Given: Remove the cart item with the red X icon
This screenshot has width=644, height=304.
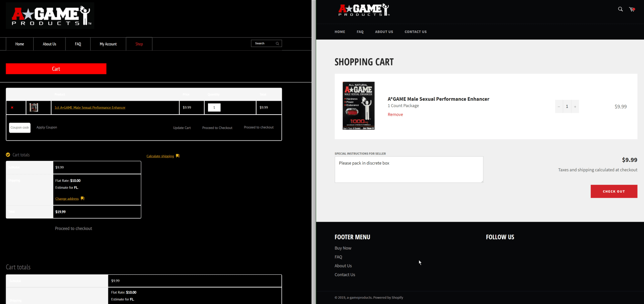Looking at the screenshot, I should point(12,107).
